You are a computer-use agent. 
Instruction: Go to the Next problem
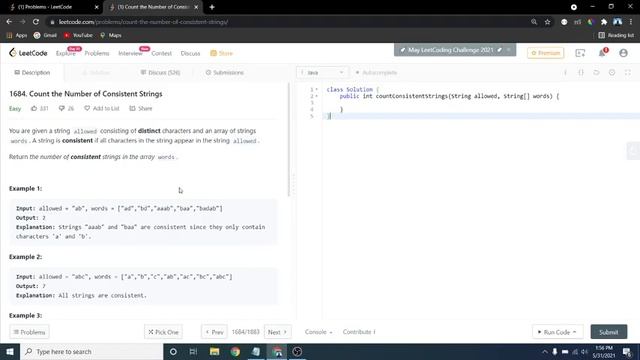coord(278,332)
